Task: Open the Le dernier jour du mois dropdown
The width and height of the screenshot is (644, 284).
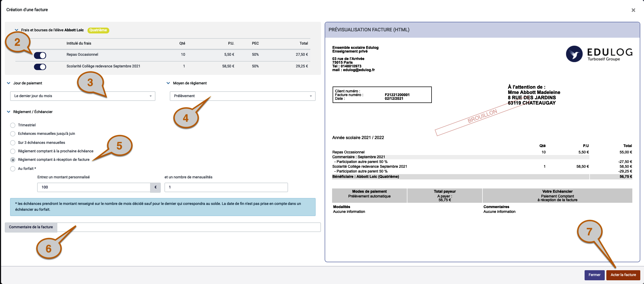Action: pyautogui.click(x=83, y=96)
